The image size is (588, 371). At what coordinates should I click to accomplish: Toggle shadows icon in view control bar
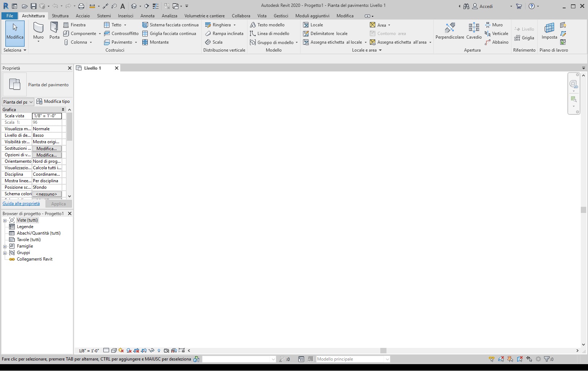129,350
